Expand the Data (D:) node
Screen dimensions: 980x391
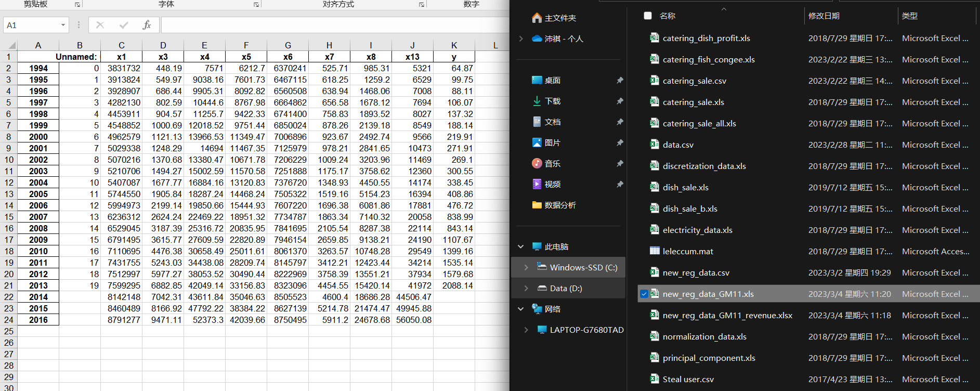coord(526,289)
